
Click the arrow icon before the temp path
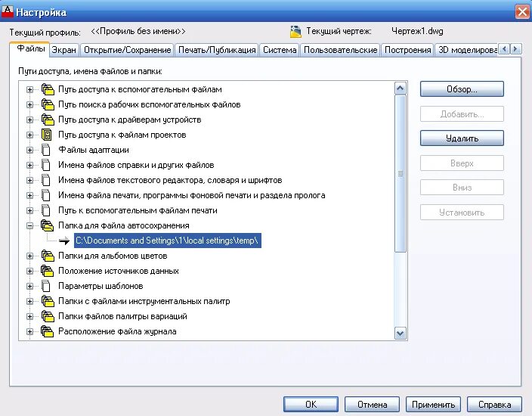(64, 241)
